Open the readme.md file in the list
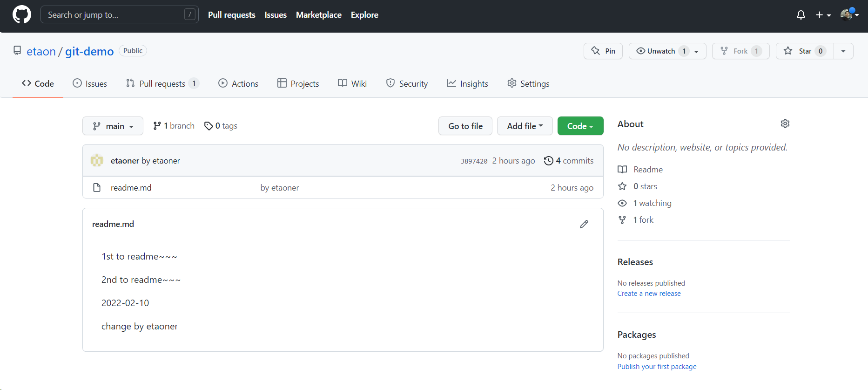The width and height of the screenshot is (868, 390). [131, 188]
